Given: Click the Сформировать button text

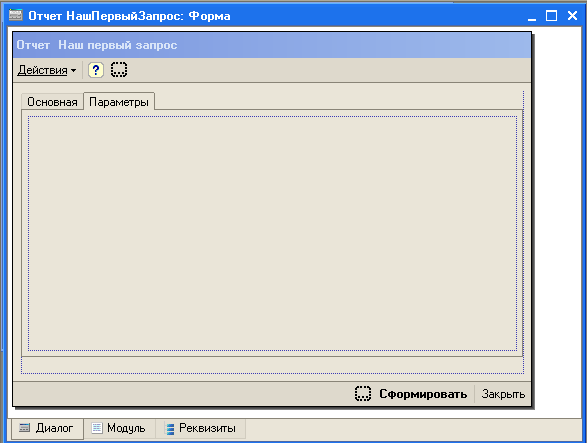Looking at the screenshot, I should (423, 394).
